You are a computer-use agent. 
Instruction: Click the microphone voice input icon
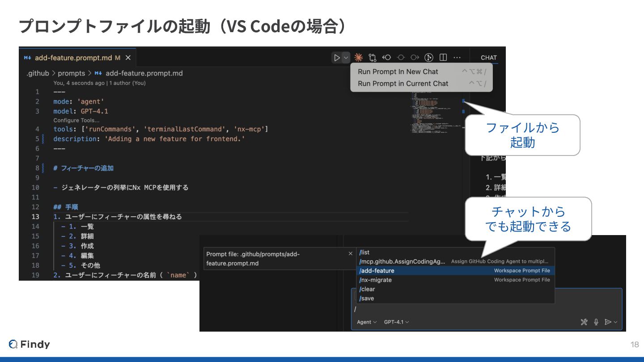[596, 322]
